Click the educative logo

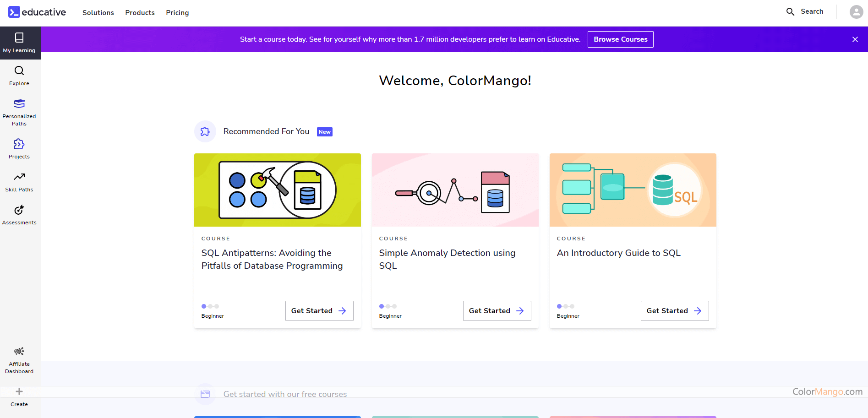coord(37,12)
